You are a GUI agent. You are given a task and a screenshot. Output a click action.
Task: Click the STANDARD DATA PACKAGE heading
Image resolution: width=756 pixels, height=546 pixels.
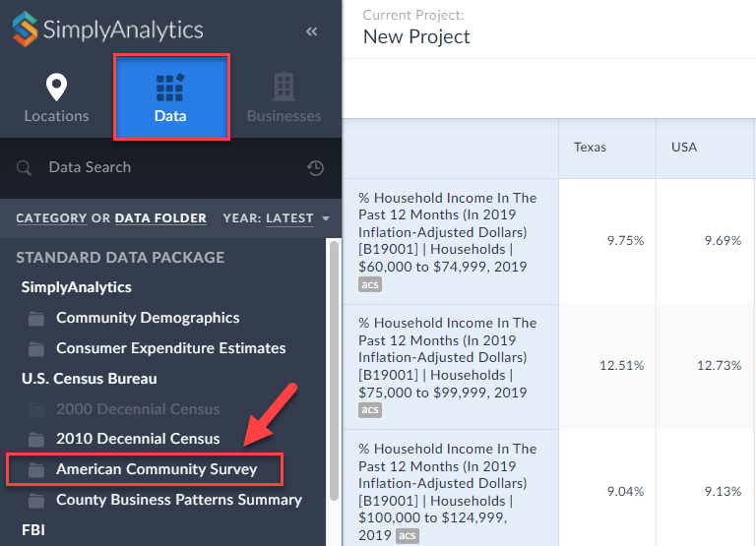coord(120,258)
